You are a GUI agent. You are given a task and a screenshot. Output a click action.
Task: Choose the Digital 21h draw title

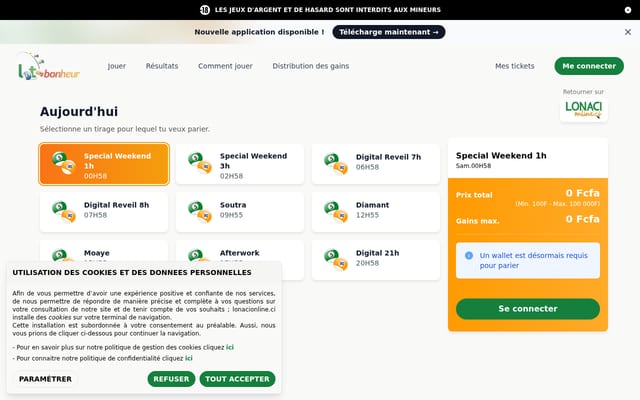point(377,253)
